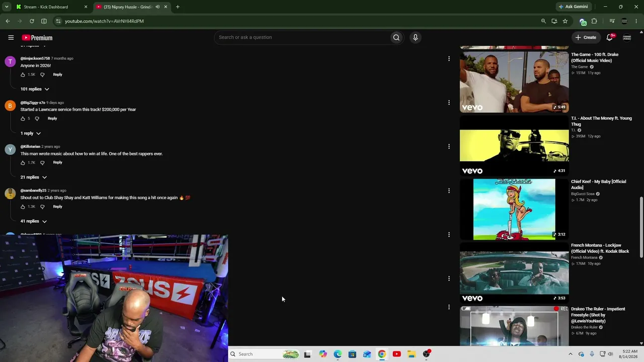644x362 pixels.
Task: Reply to @sambanelly25 comment
Action: [57, 207]
